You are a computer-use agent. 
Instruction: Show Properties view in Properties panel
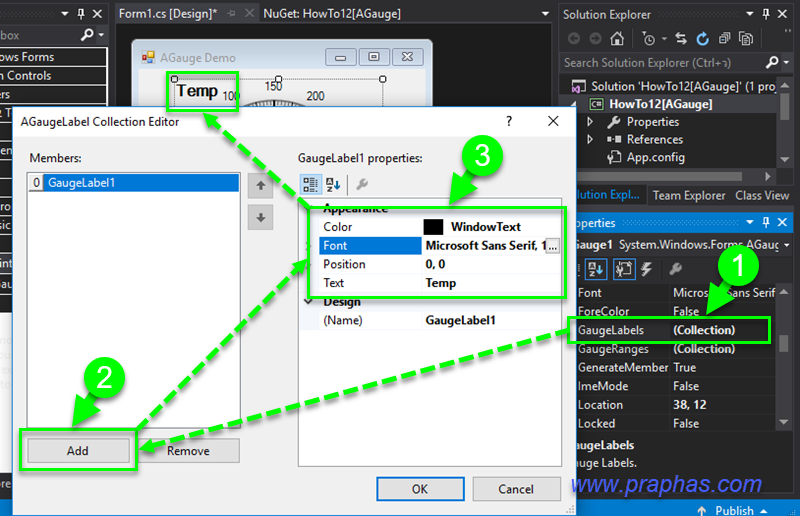tap(623, 269)
